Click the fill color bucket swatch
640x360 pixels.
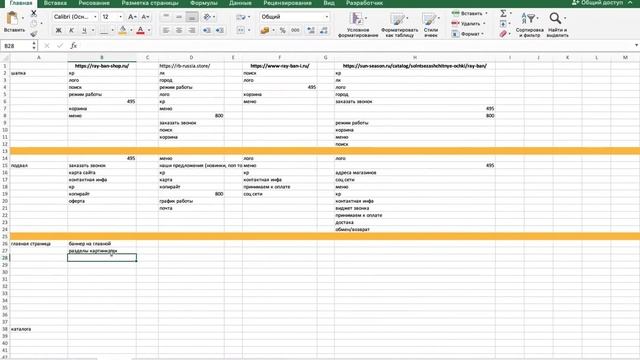[x=122, y=31]
